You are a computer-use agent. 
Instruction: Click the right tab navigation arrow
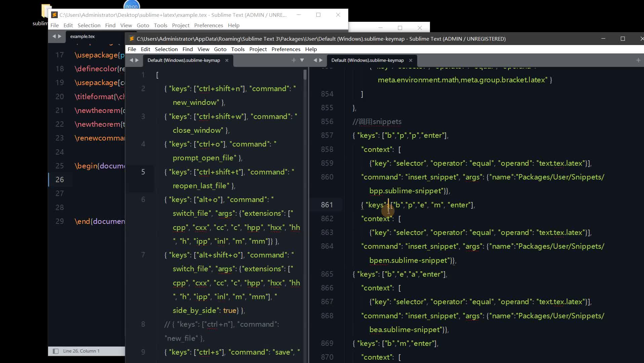(137, 60)
